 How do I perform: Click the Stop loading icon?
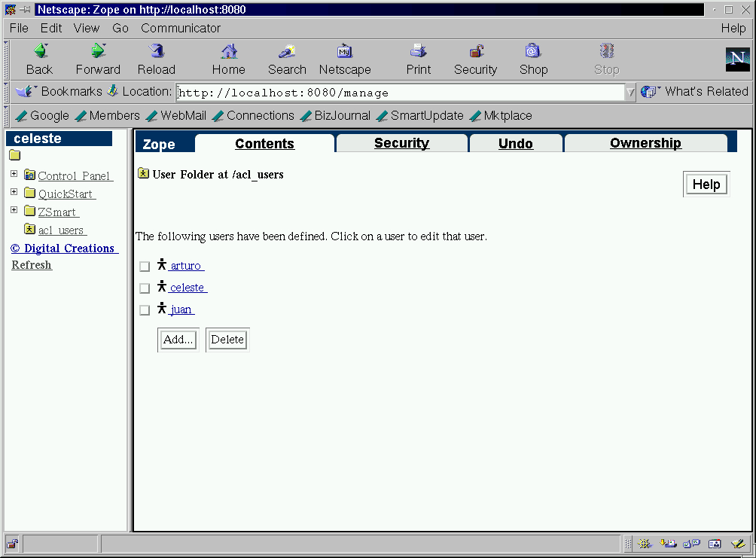607,51
